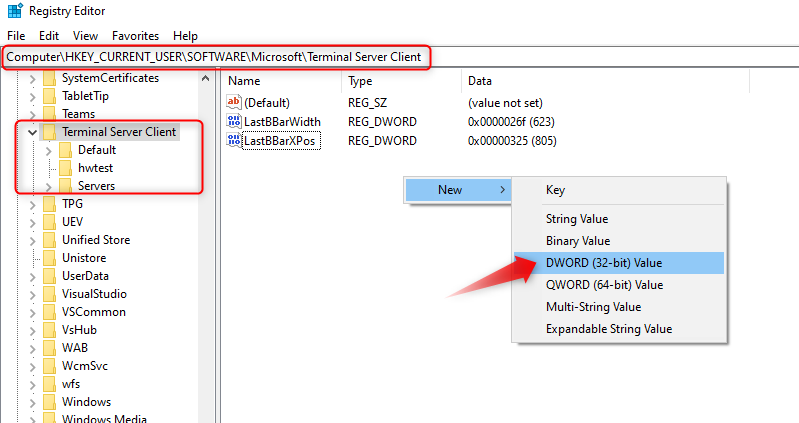The width and height of the screenshot is (799, 423).
Task: Expand the SystemCertificates key
Action: tap(33, 79)
